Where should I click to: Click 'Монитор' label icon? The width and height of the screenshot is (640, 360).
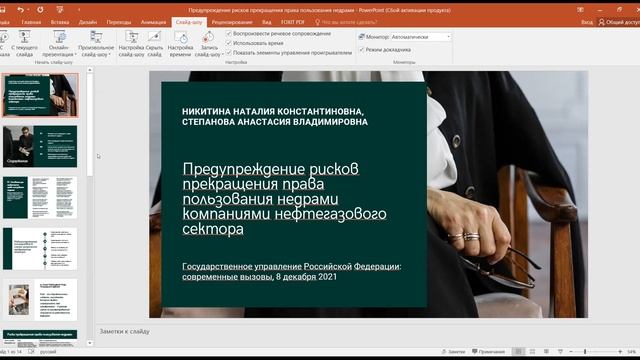tap(361, 37)
